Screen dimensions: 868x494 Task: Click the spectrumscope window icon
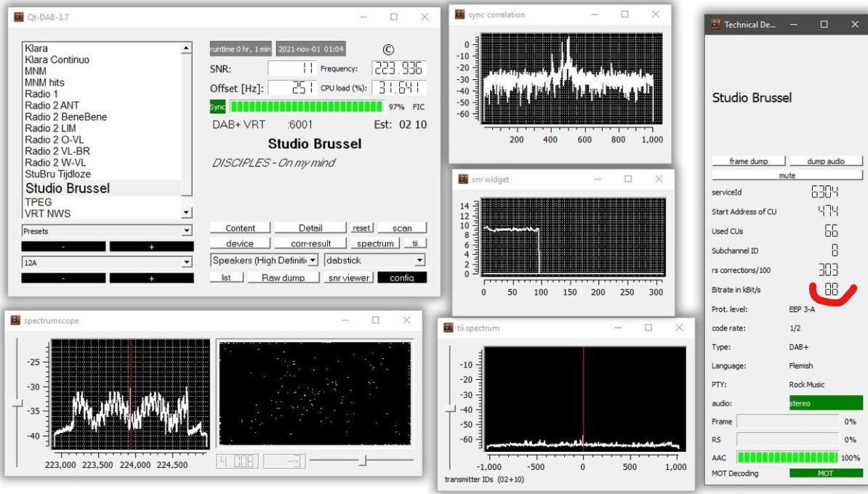[15, 320]
